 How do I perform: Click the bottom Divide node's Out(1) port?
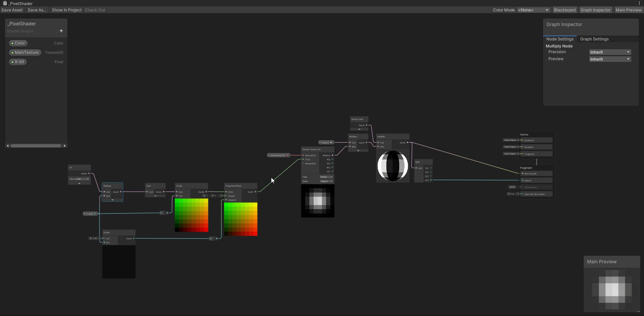(x=133, y=239)
